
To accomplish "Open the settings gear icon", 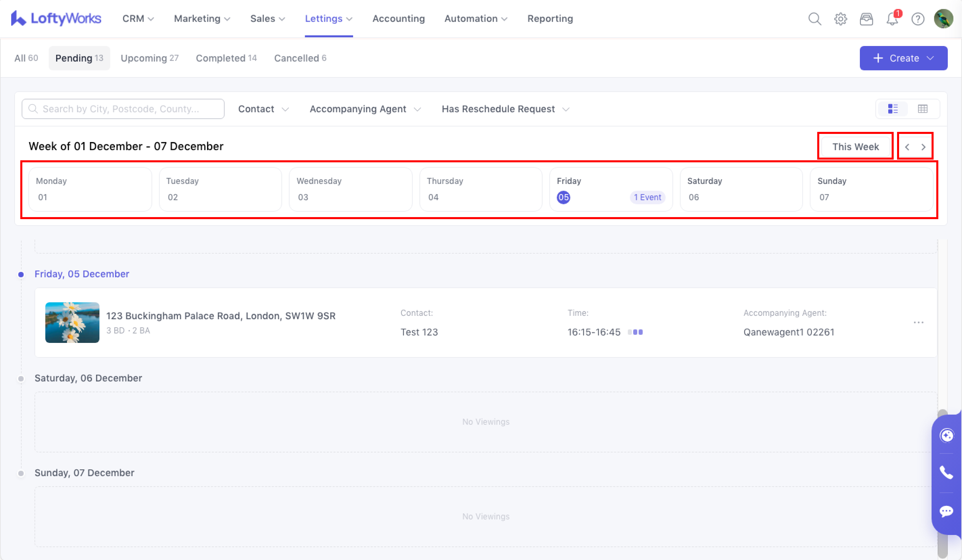I will pos(840,19).
